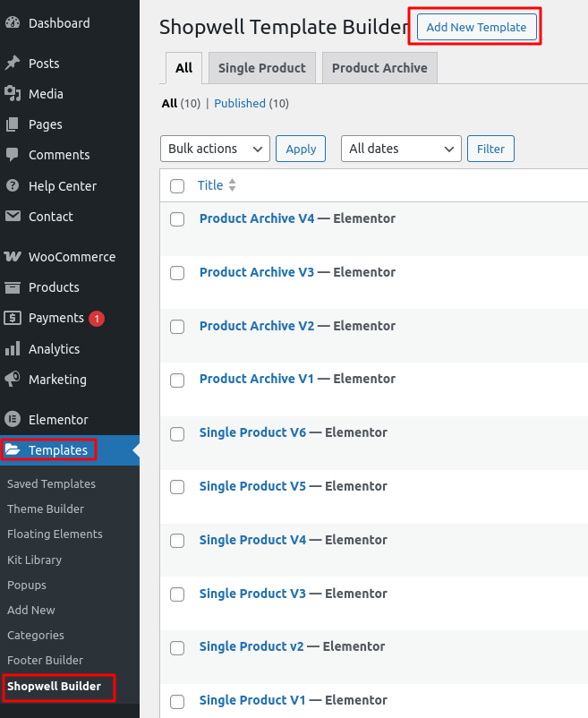Click the Payments dollar icon
This screenshot has height=718, width=588.
tap(13, 318)
